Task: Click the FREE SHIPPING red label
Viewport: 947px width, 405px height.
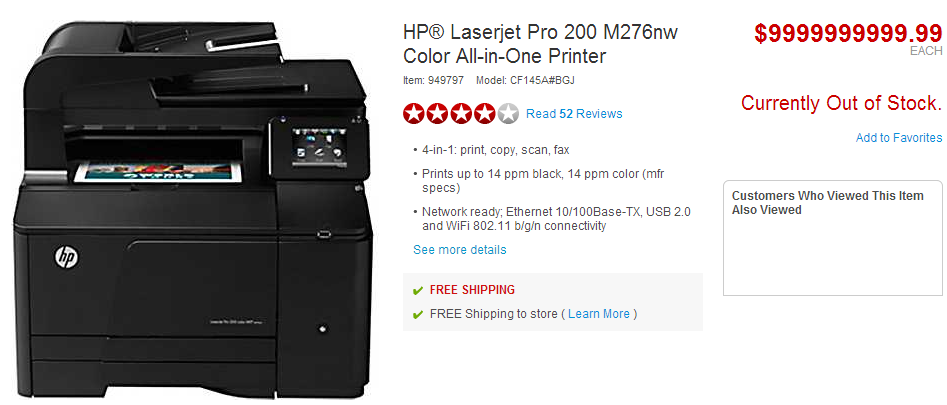Action: (x=472, y=290)
